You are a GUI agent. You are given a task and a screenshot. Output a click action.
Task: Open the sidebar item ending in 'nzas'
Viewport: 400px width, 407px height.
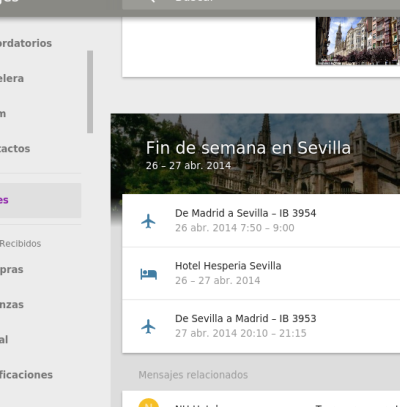12,305
